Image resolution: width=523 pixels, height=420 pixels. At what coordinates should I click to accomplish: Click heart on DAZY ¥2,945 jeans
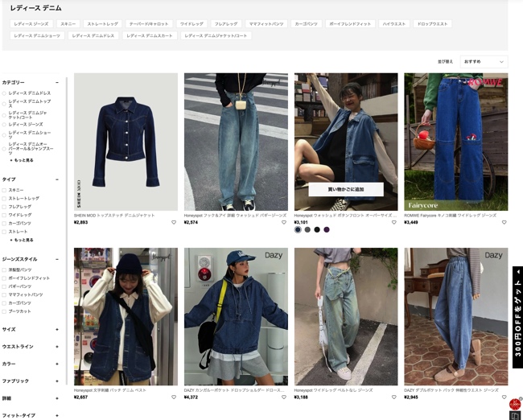click(504, 397)
